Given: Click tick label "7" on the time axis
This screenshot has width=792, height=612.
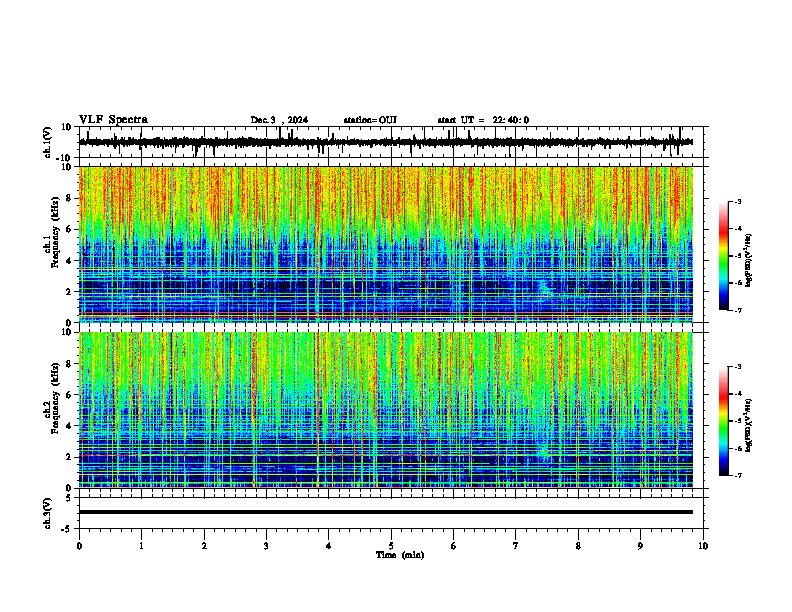Looking at the screenshot, I should pos(516,546).
